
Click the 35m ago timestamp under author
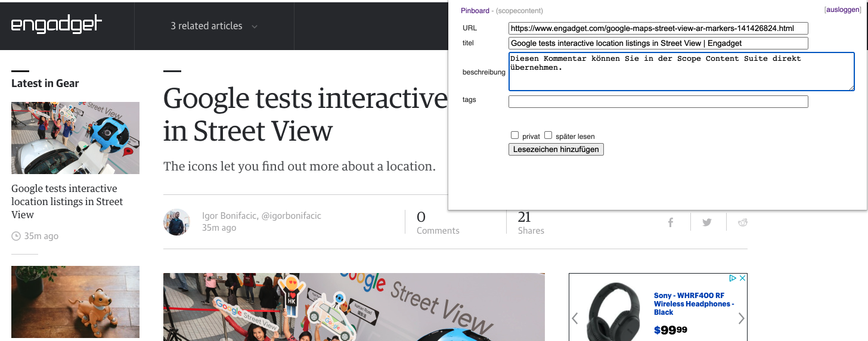219,228
